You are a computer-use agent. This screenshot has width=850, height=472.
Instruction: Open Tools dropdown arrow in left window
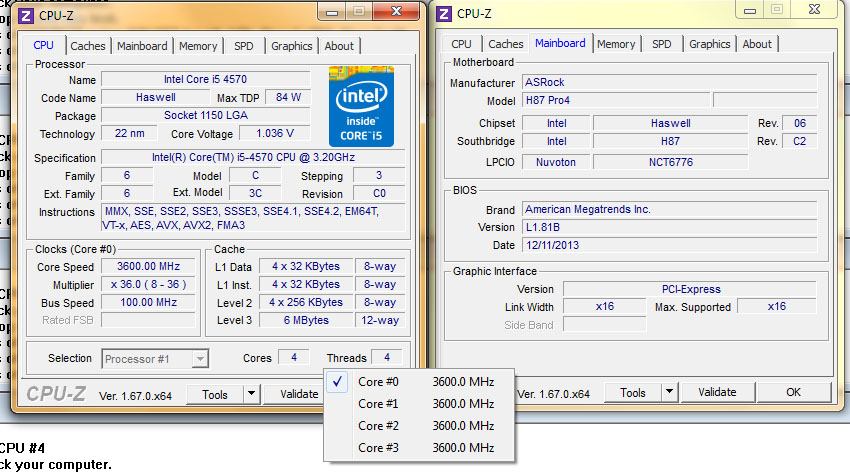(x=252, y=394)
